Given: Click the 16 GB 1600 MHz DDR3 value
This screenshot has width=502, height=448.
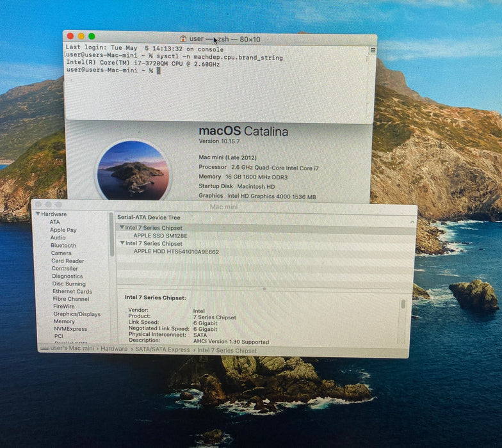Looking at the screenshot, I should point(256,177).
